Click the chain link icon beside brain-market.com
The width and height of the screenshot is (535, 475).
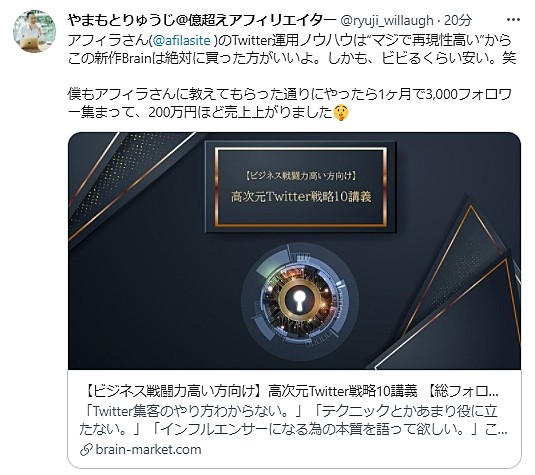86,450
